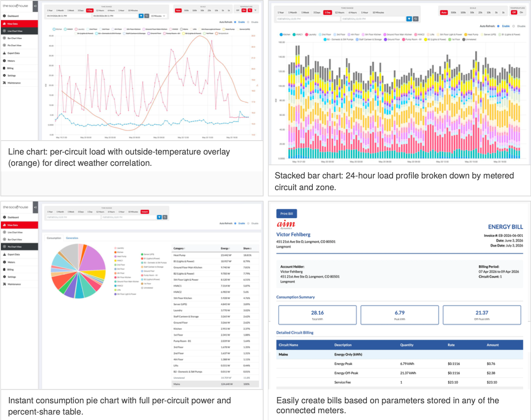The image size is (531, 420).
Task: Click the Print Bill button
Action: pyautogui.click(x=287, y=214)
